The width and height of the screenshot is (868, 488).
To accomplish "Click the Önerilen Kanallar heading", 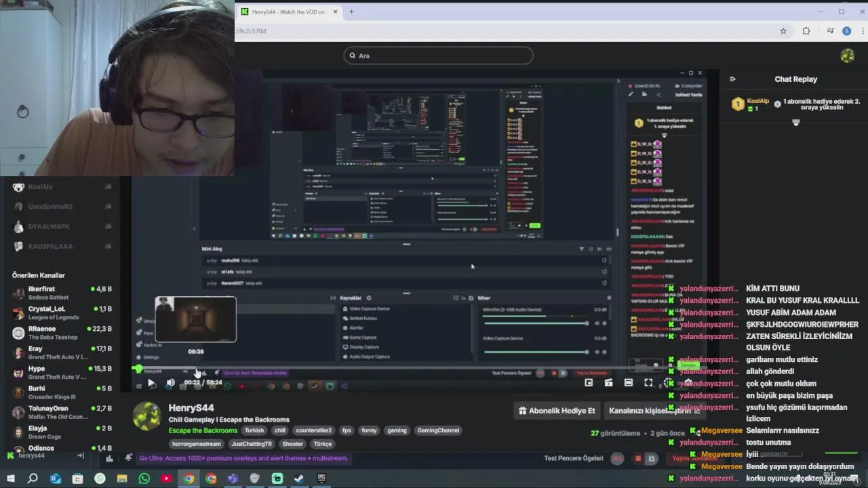I will (39, 275).
